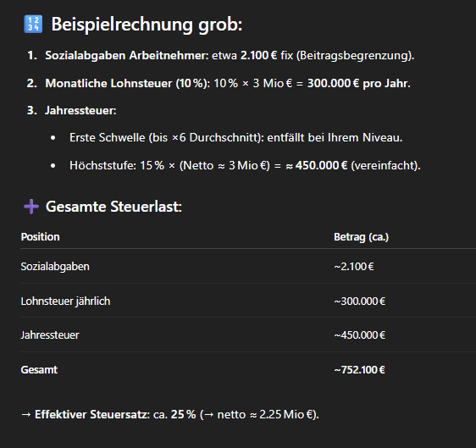Click the '~752.100 €' total amount
476x448 pixels.
tap(359, 370)
